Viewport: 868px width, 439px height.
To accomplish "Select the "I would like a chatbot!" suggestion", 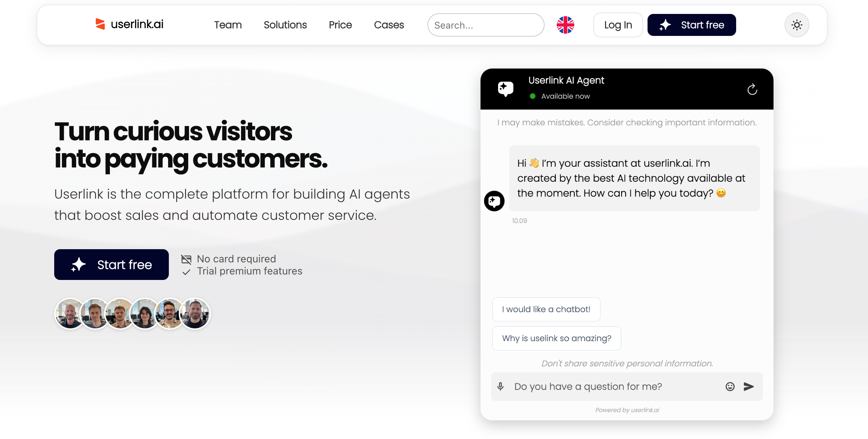I will coord(546,309).
